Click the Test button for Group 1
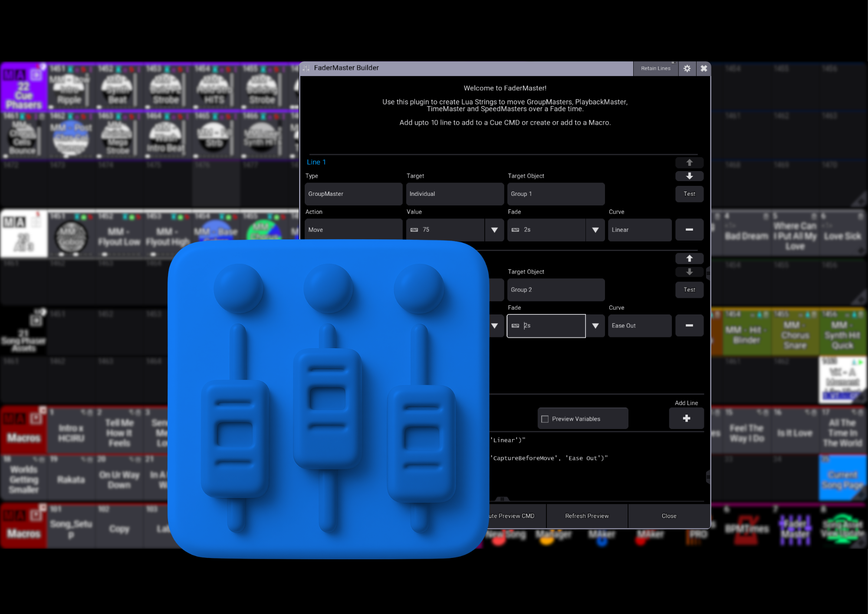 [x=689, y=194]
